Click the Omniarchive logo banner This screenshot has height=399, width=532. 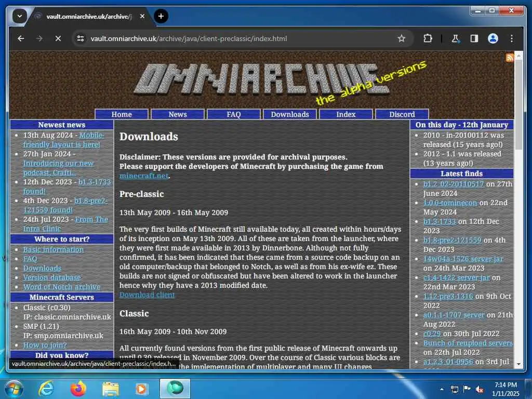tap(261, 79)
